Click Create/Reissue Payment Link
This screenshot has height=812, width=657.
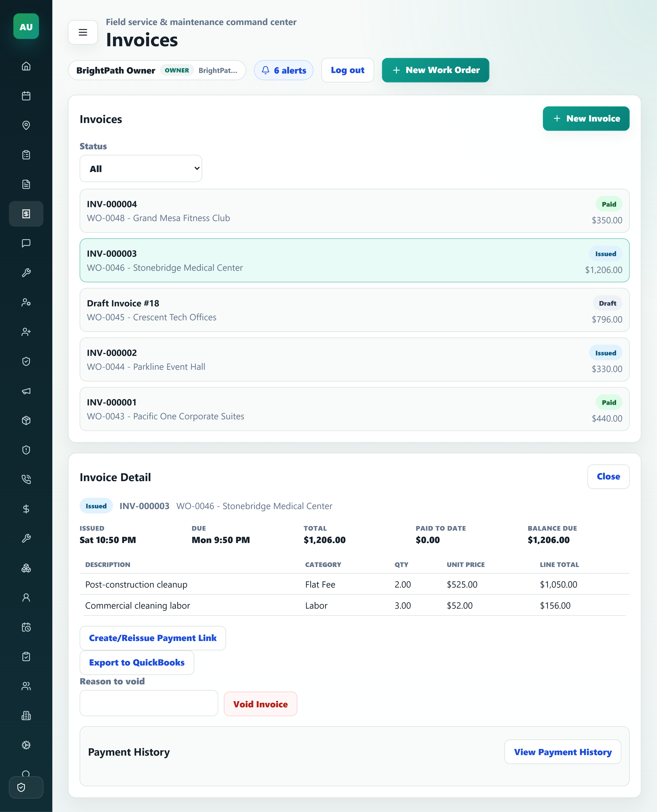pyautogui.click(x=152, y=638)
